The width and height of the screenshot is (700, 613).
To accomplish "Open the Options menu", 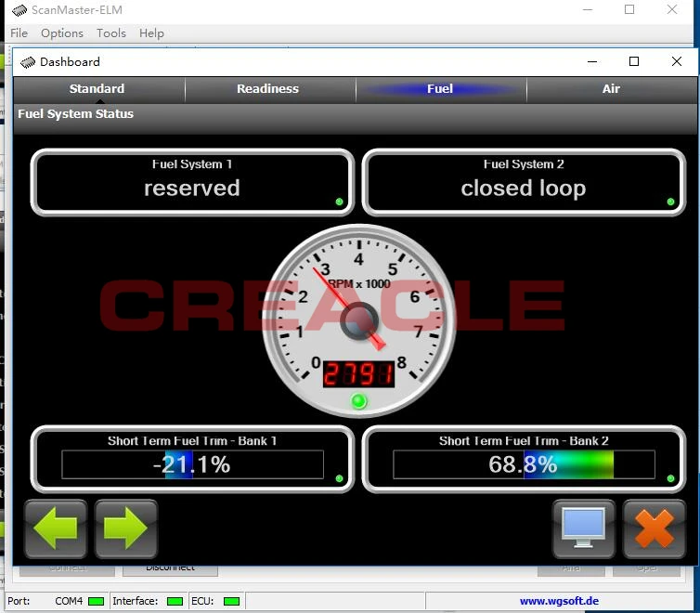I will (62, 33).
